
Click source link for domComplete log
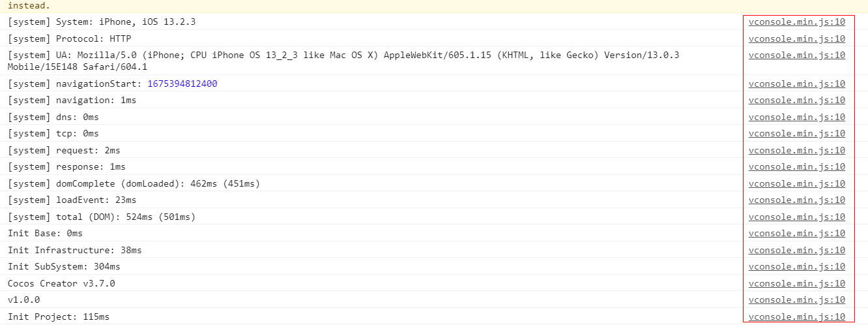pos(796,183)
